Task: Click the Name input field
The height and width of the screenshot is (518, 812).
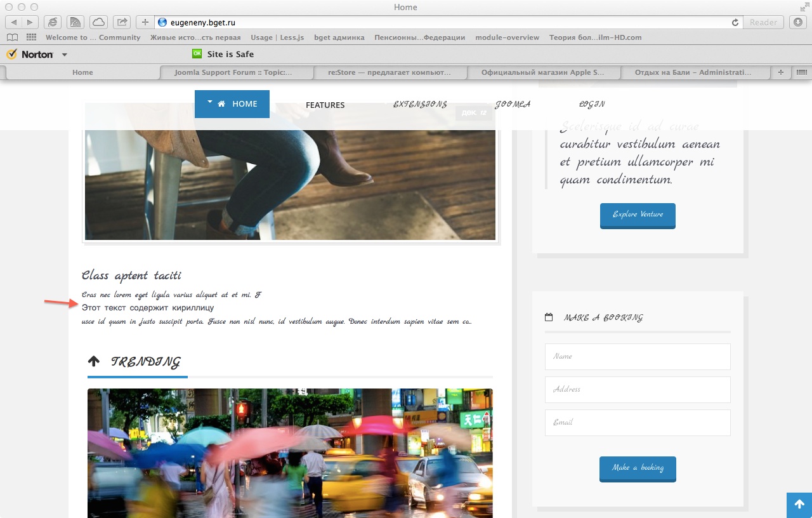Action: point(638,357)
